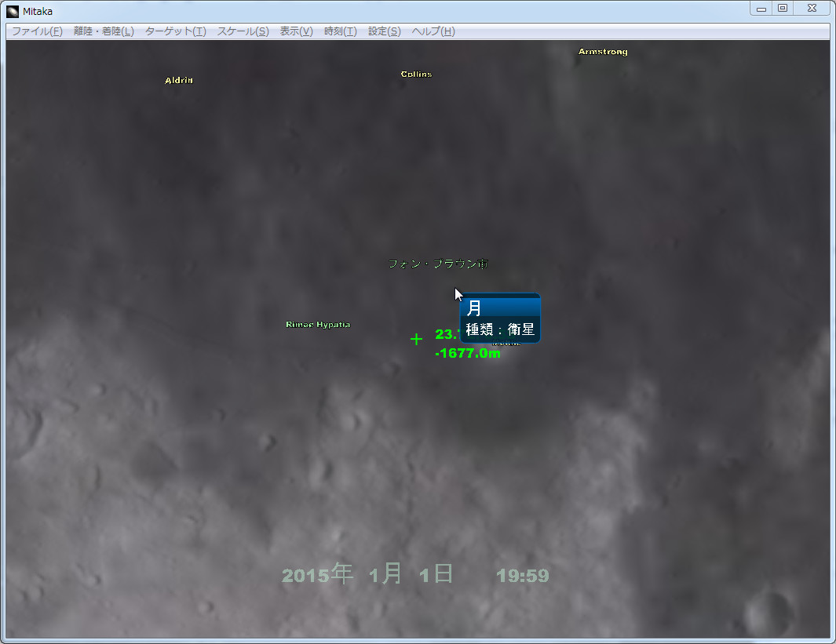
Task: Open the スケール(S) menu
Action: 243,31
